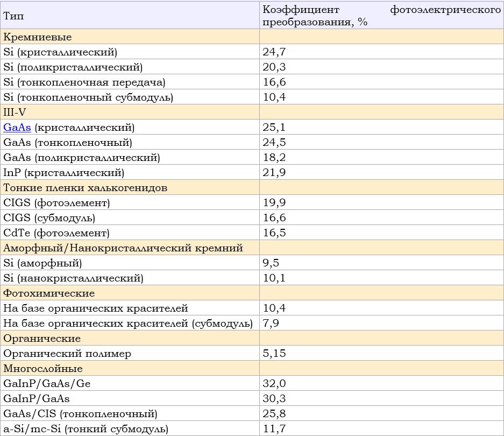Click cell 'Органический полимер'

(x=130, y=353)
